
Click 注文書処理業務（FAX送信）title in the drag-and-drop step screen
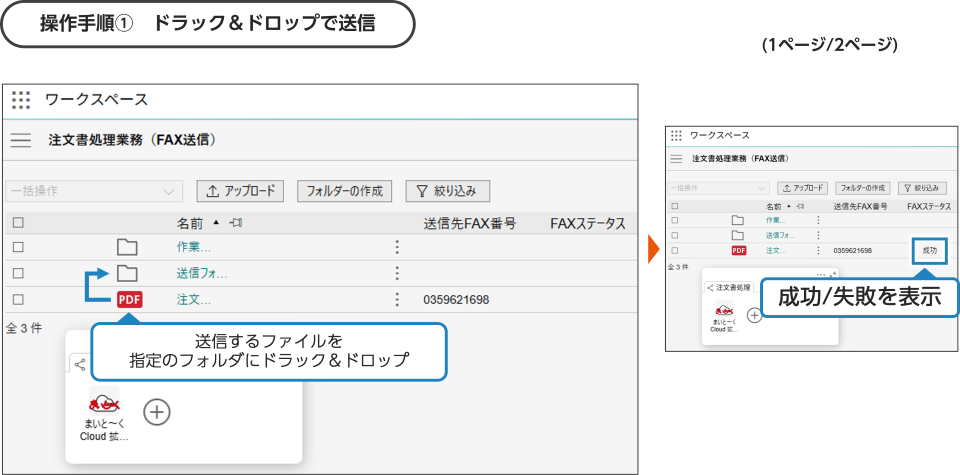tap(133, 140)
